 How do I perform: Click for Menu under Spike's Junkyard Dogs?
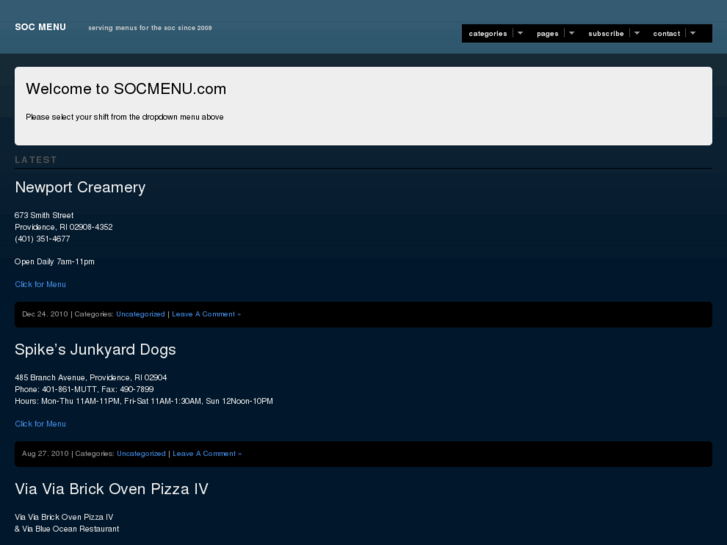(x=40, y=424)
